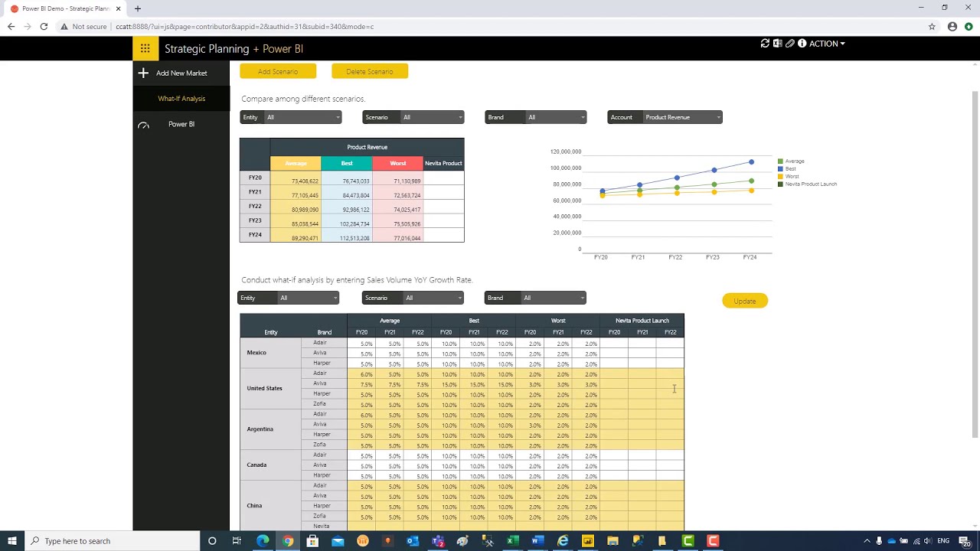Click the Best legend color swatch
Screen dimensions: 980x551
click(x=780, y=169)
